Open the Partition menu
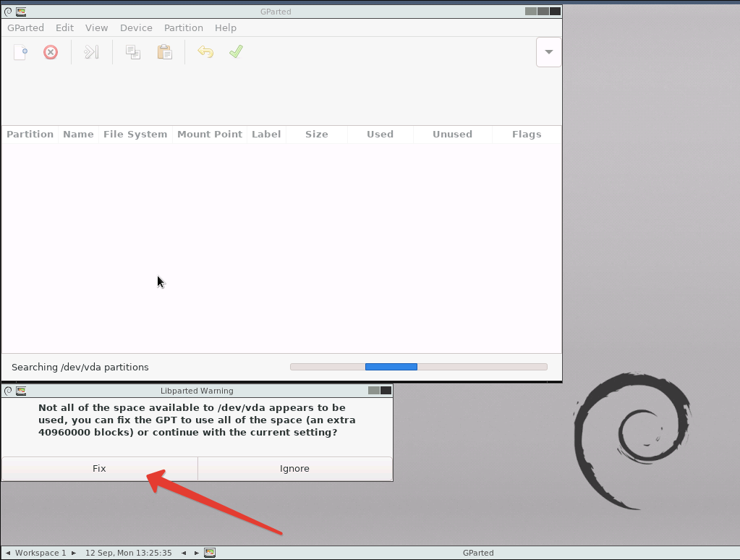The height and width of the screenshot is (560, 740). 183,27
